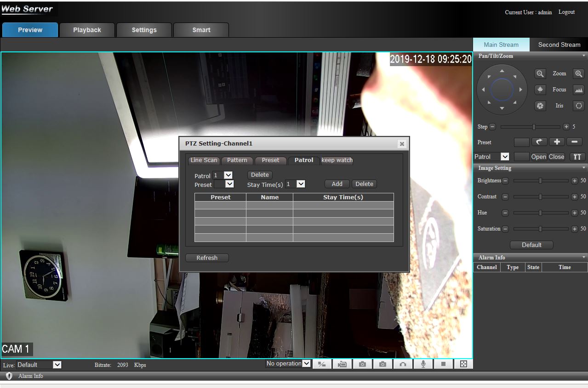
Task: Click the Refresh button in PTZ dialog
Action: 207,258
